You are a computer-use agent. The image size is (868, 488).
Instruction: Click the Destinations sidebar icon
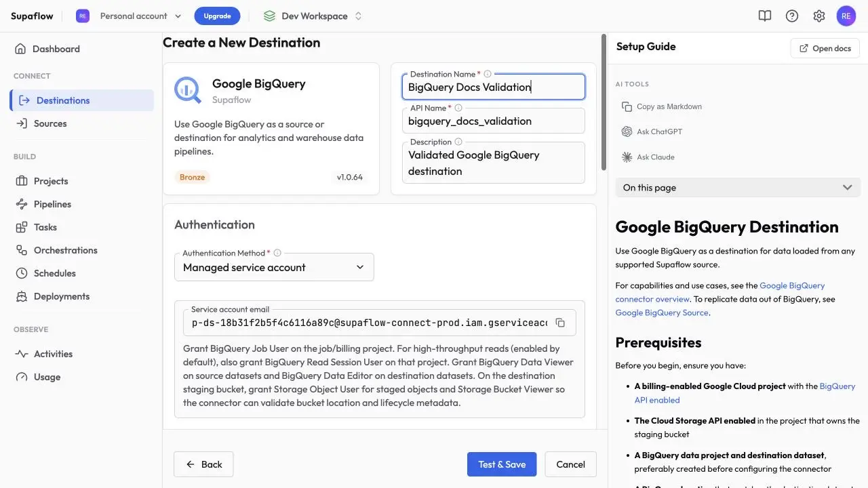click(24, 100)
